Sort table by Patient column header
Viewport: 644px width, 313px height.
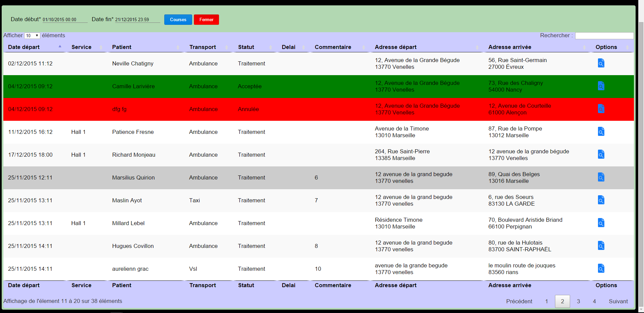(146, 47)
